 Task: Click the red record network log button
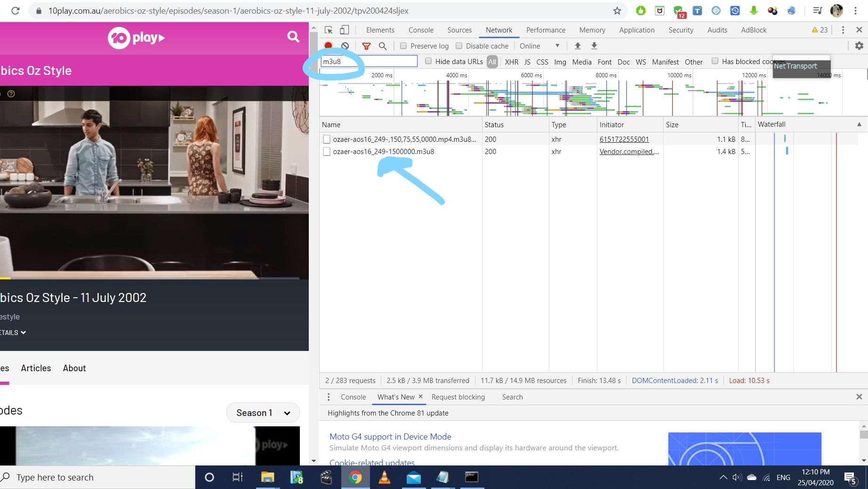click(328, 46)
